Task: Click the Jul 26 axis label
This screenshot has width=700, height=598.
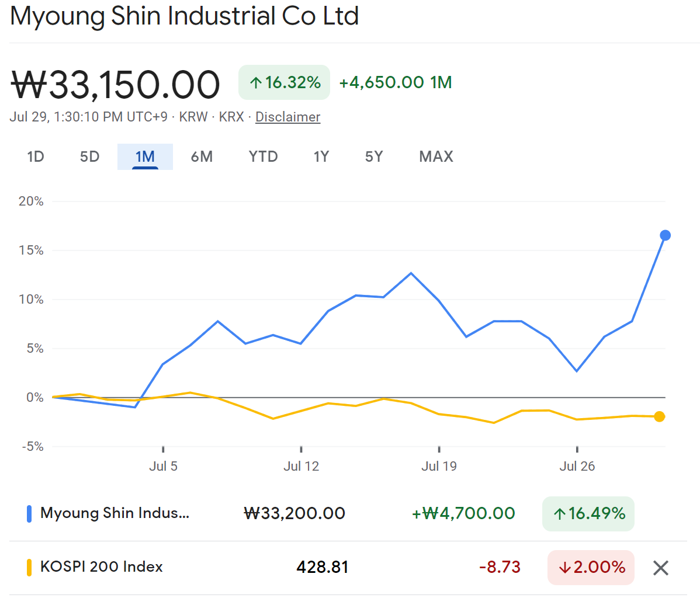Action: pos(577,467)
